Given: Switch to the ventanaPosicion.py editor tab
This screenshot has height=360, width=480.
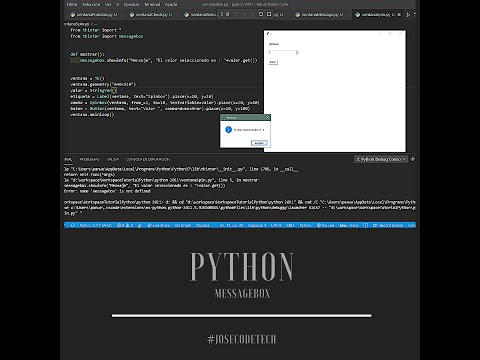Looking at the screenshot, I should 94,15.
